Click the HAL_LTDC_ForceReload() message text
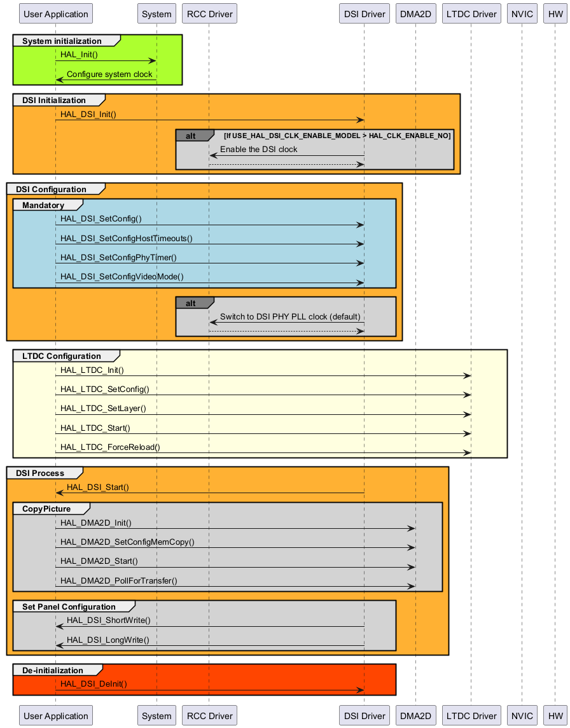 [x=110, y=447]
